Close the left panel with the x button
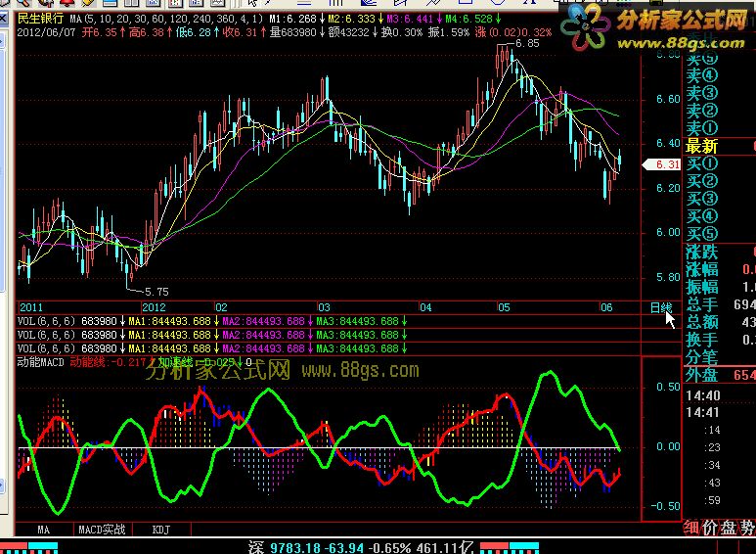 (3, 20)
